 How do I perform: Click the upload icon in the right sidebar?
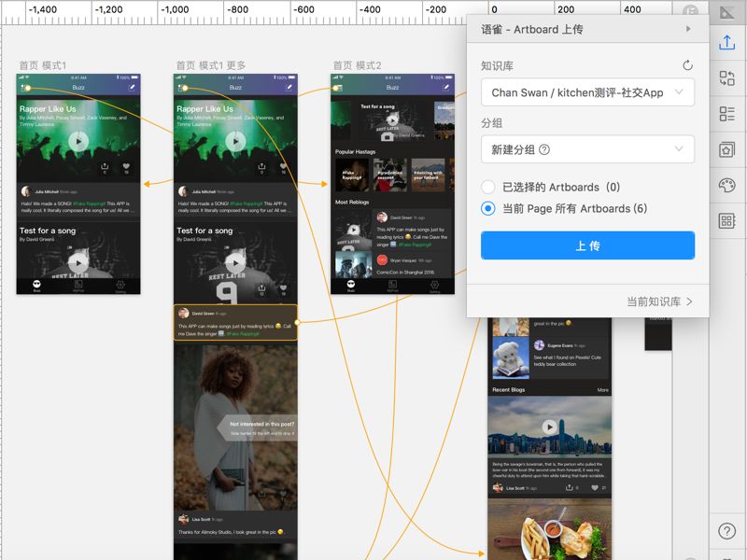727,42
